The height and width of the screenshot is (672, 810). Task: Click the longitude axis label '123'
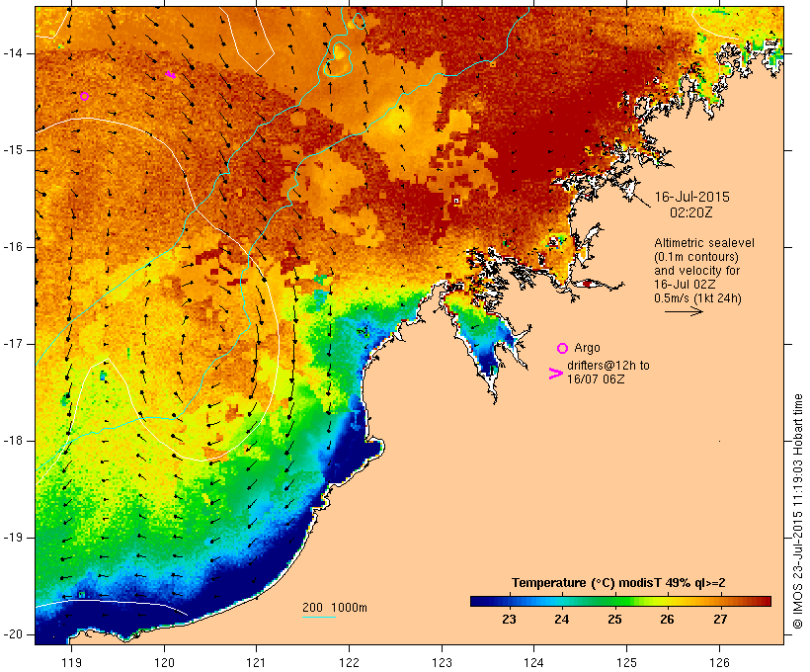tap(442, 663)
